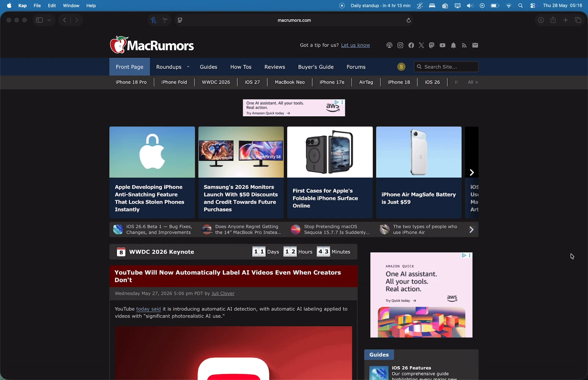This screenshot has width=588, height=380.
Task: Switch to the Reviews tab
Action: (x=275, y=67)
